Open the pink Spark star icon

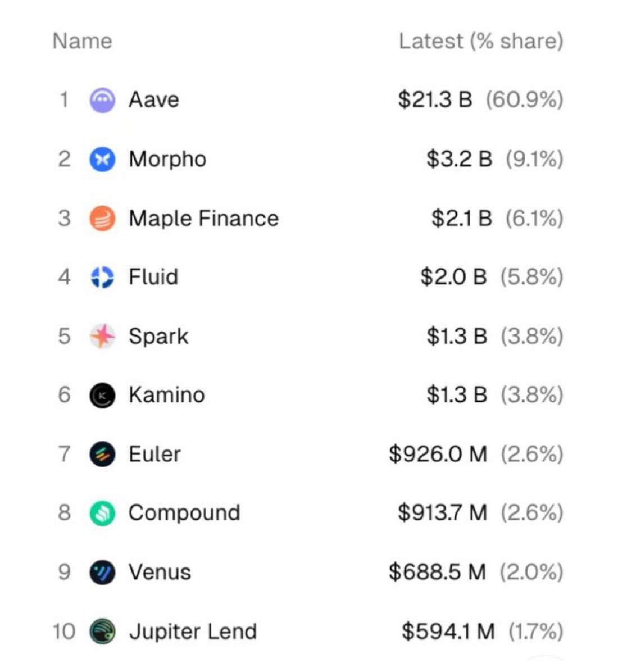point(102,336)
